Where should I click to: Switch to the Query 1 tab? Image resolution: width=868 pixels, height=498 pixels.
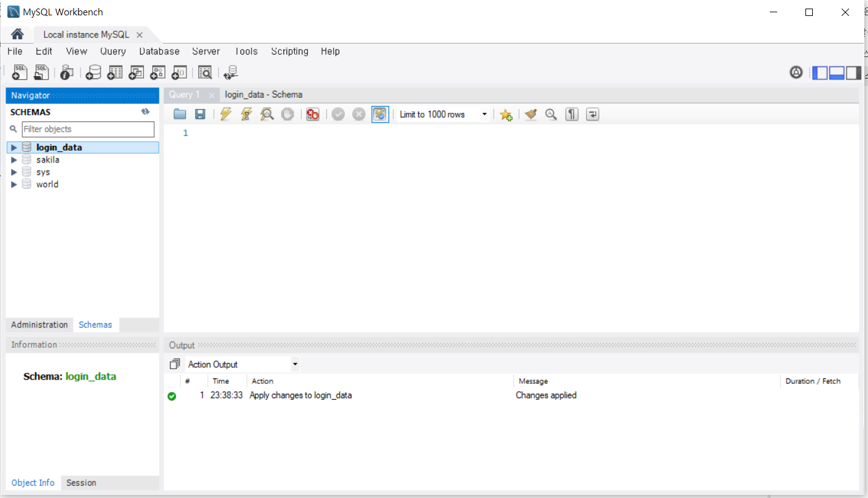[185, 94]
